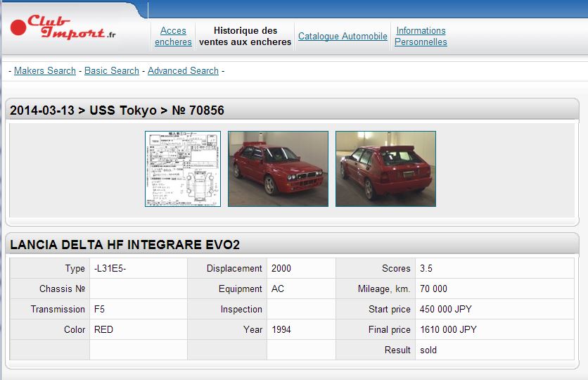588x380 pixels.
Task: Click the Lancia Delta HF Integrare EVO2 title
Action: (124, 245)
